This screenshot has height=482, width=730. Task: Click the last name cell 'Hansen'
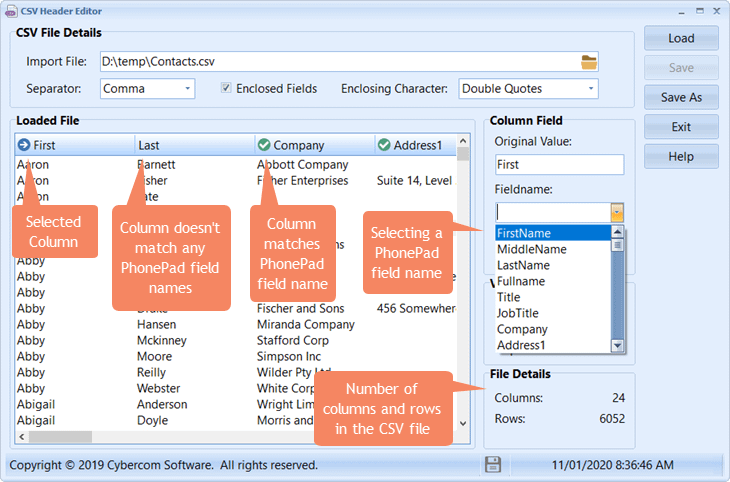156,324
